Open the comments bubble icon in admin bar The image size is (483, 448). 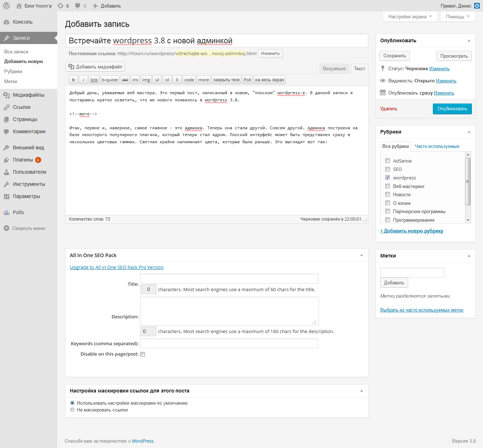[x=78, y=6]
